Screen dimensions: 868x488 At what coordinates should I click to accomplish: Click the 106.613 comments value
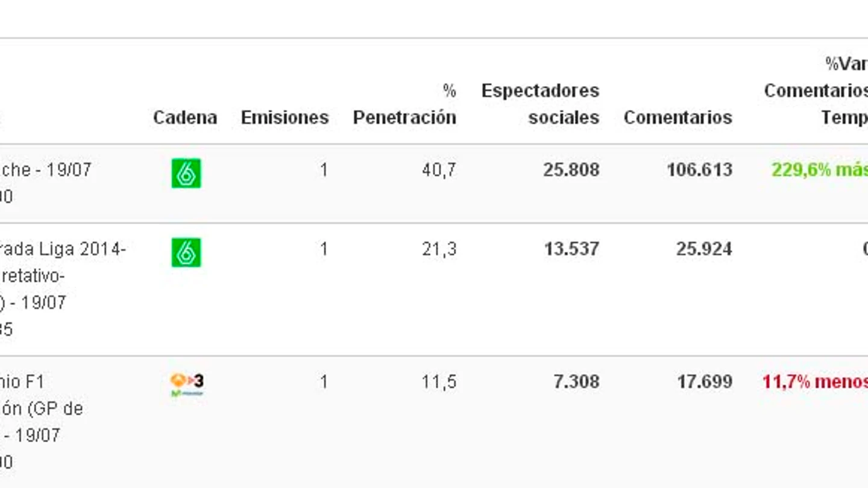(699, 170)
